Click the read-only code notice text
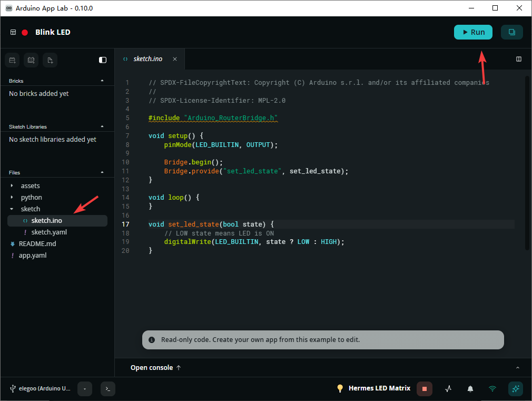 [x=261, y=340]
